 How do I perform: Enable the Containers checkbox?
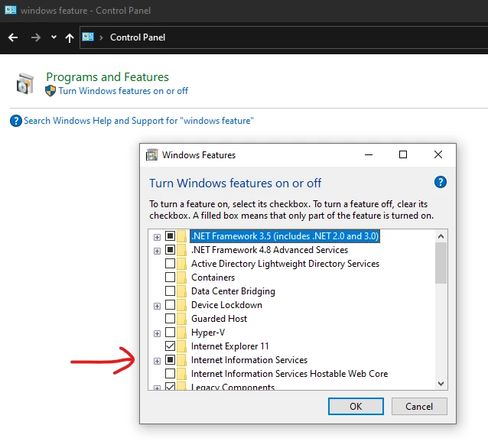pyautogui.click(x=170, y=277)
